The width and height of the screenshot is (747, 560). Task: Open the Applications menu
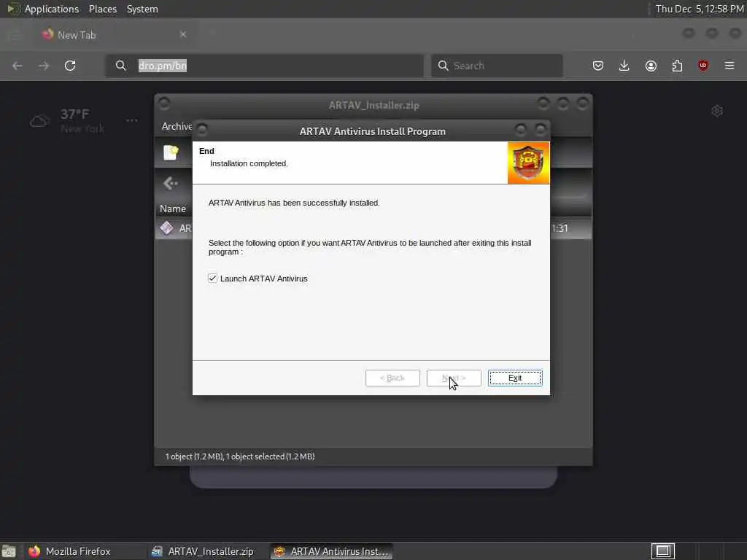[52, 9]
